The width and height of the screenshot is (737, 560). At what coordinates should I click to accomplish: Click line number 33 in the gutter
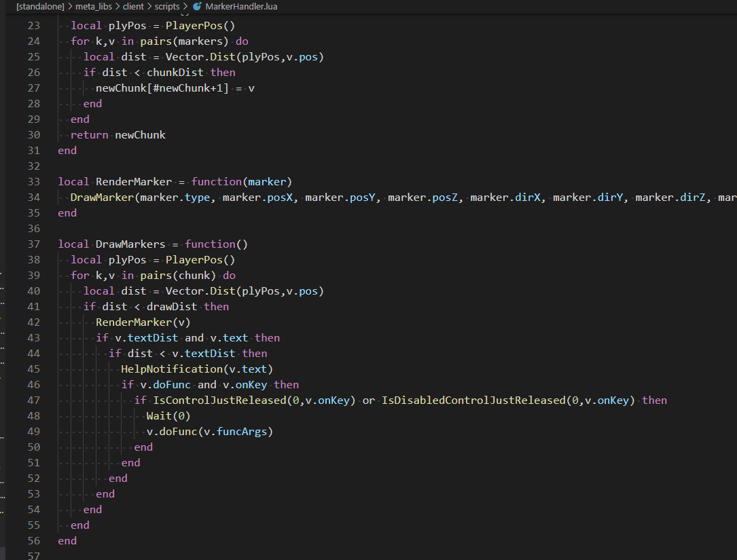pyautogui.click(x=34, y=182)
